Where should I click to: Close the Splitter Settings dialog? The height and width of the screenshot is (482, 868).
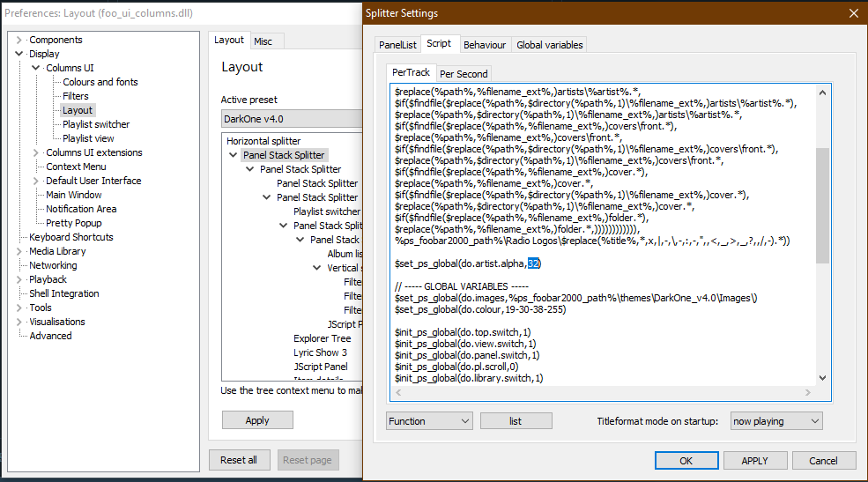click(x=852, y=13)
